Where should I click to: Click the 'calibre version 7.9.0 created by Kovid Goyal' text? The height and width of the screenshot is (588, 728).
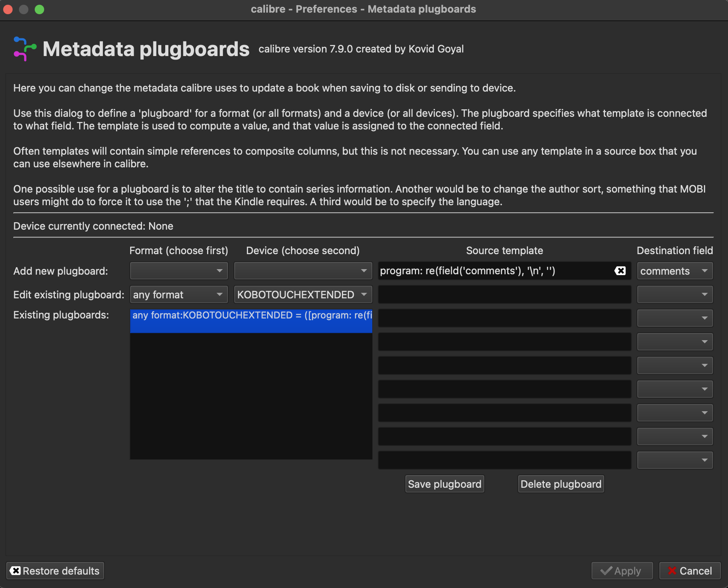(x=361, y=49)
